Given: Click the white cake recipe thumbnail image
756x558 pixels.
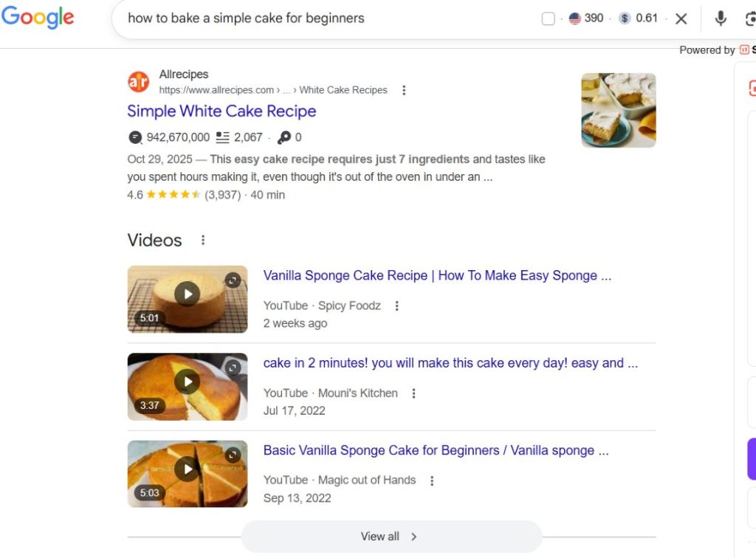Looking at the screenshot, I should [618, 110].
